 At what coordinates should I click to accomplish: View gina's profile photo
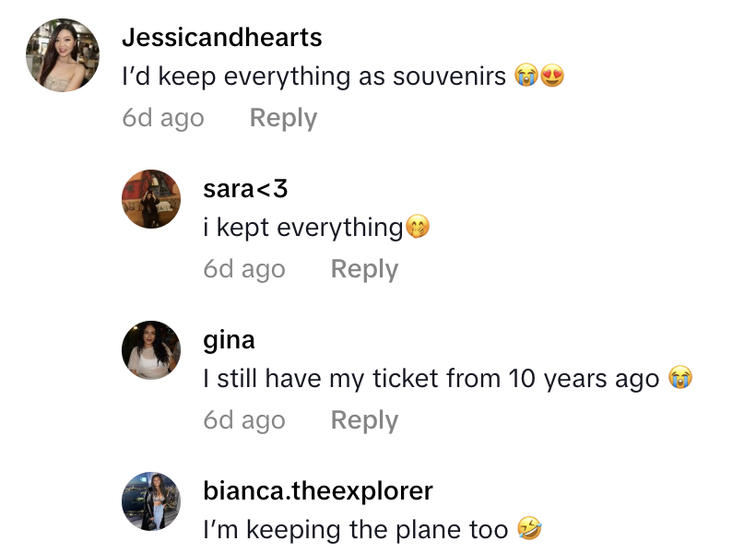click(x=151, y=350)
